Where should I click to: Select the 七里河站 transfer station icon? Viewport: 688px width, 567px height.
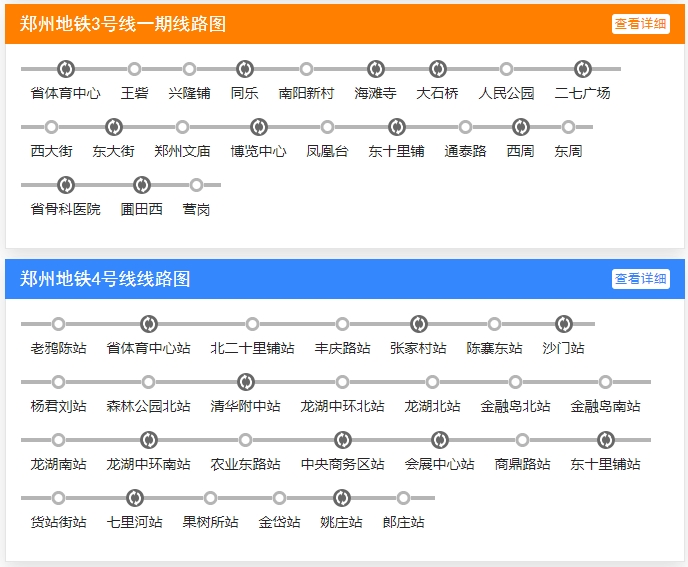pos(135,498)
